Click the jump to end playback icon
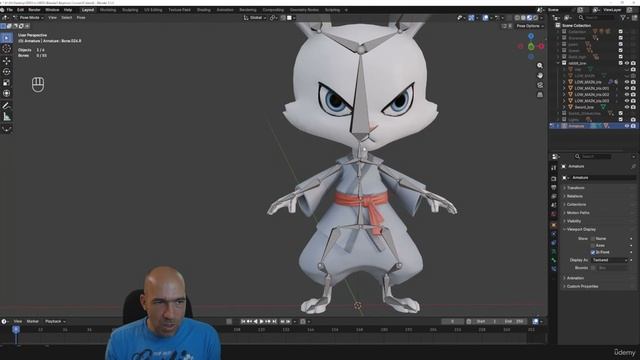Viewport: 640px width, 360px height. (x=275, y=322)
